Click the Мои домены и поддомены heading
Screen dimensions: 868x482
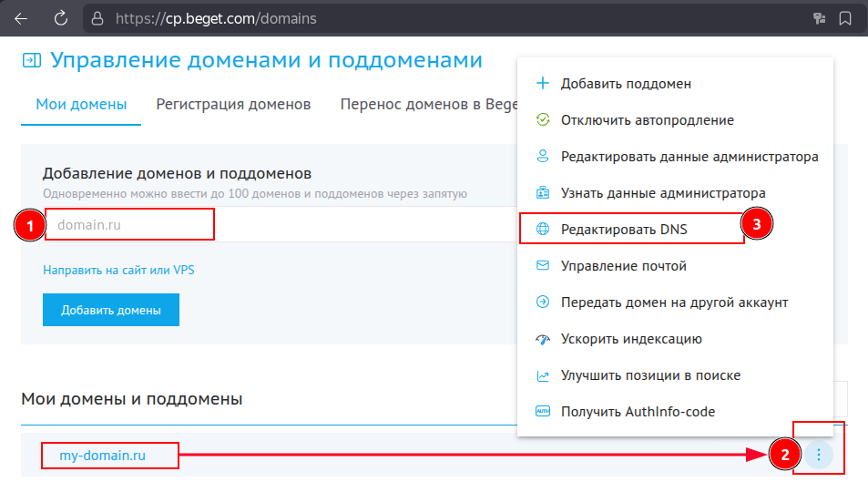[x=132, y=399]
